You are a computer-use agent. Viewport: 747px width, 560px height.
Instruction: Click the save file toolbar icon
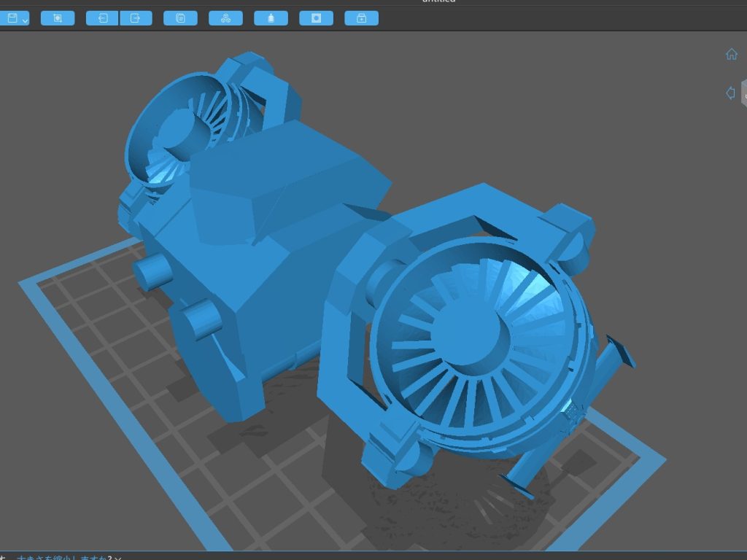(12, 18)
